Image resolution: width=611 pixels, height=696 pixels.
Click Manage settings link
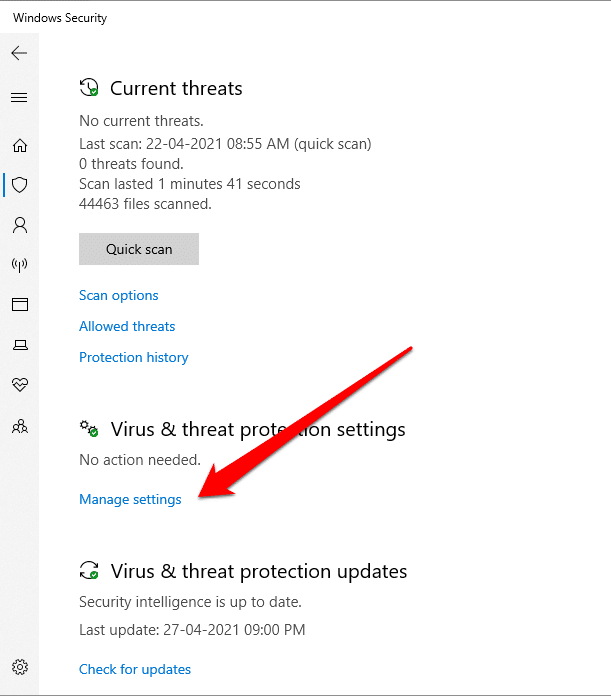coord(130,500)
